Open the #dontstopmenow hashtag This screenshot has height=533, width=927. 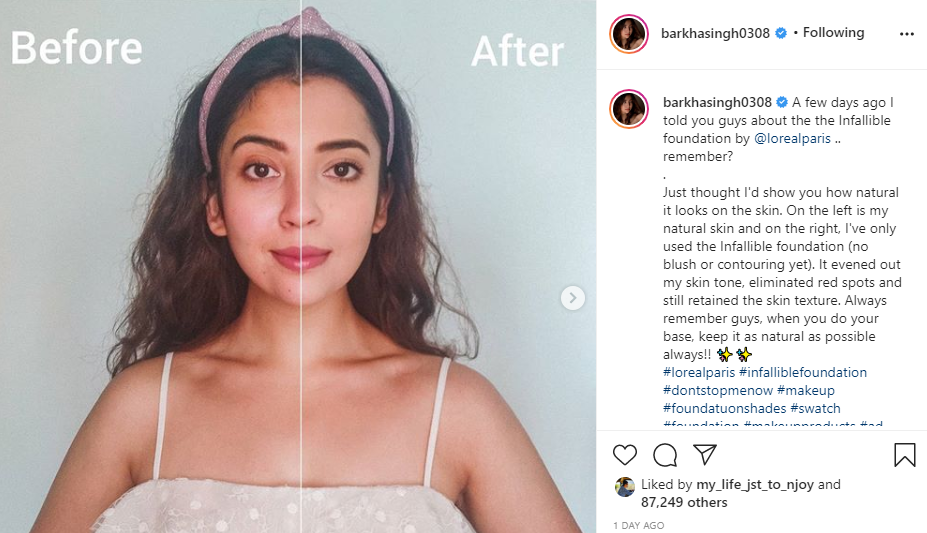coord(717,390)
